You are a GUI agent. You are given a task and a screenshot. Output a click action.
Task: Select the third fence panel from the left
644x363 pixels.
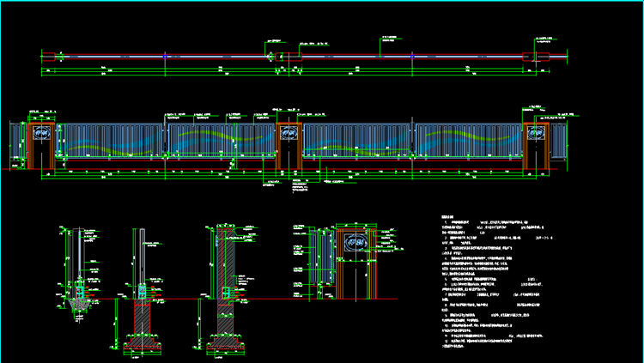click(357, 140)
